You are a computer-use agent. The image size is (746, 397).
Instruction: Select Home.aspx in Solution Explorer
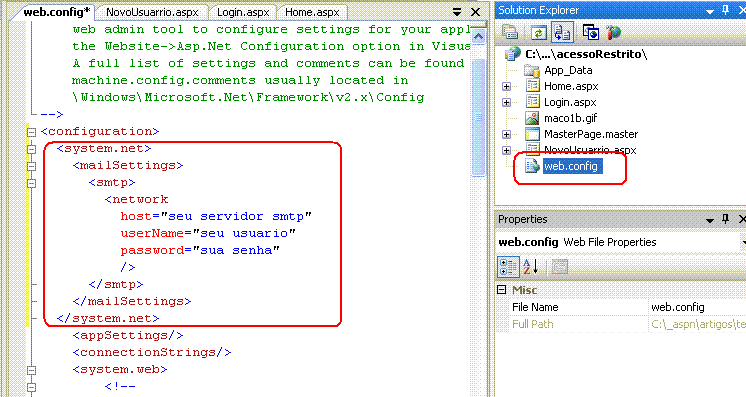571,86
